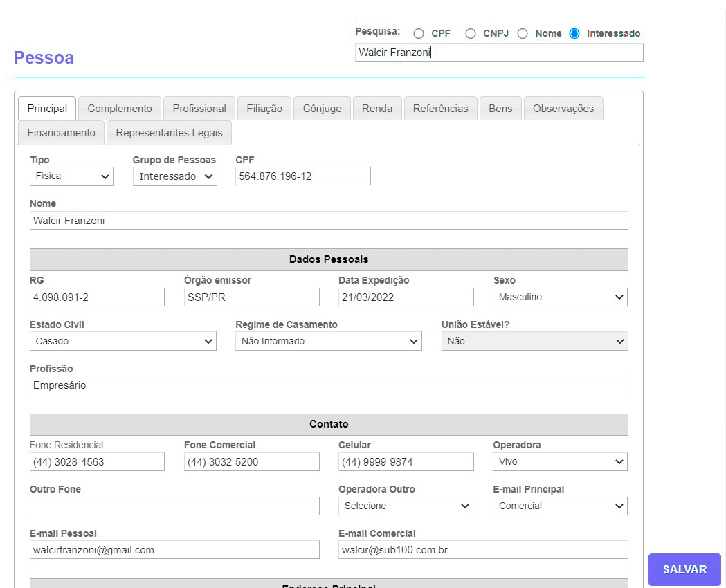The height and width of the screenshot is (588, 726).
Task: Expand the Grupo de Pessoas dropdown
Action: click(x=174, y=176)
